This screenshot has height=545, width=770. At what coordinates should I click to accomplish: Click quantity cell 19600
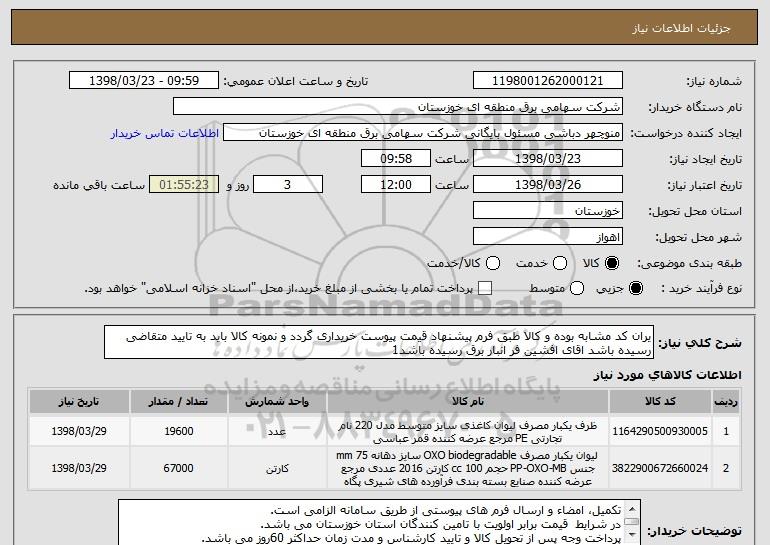179,431
